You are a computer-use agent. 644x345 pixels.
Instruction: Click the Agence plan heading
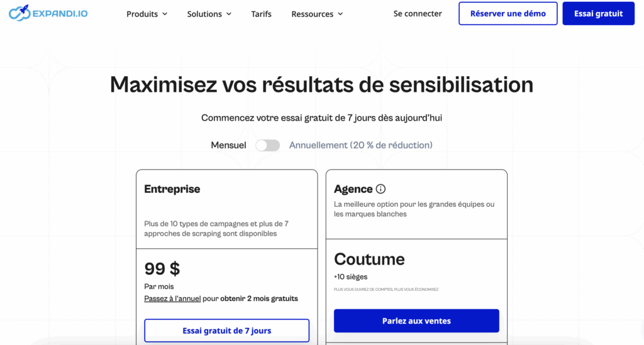click(x=353, y=189)
